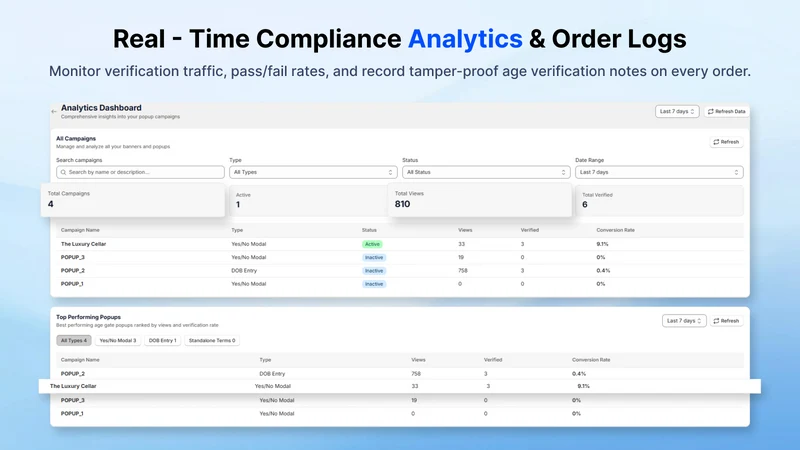Select the All Types 4 filter tab
Viewport: 800px width, 450px height.
click(74, 340)
